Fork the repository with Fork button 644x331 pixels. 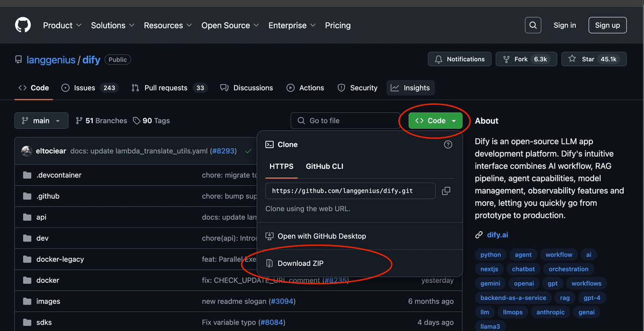[x=526, y=59]
